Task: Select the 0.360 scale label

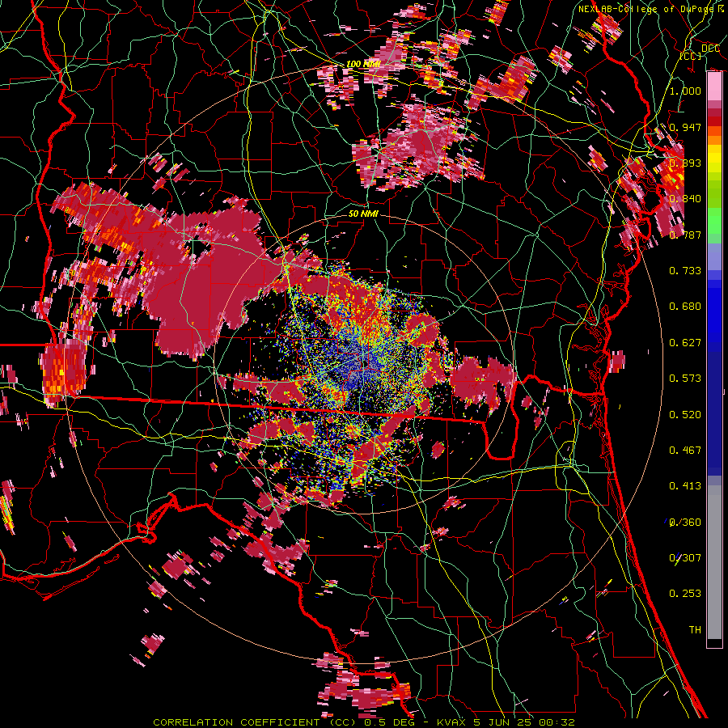Action: tap(685, 523)
